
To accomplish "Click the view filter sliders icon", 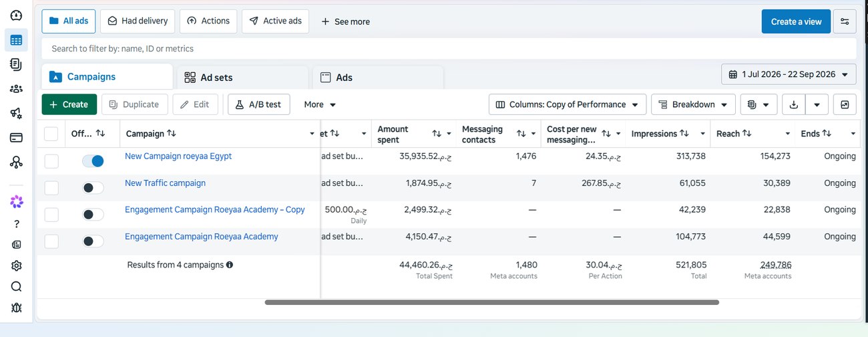I will point(845,21).
